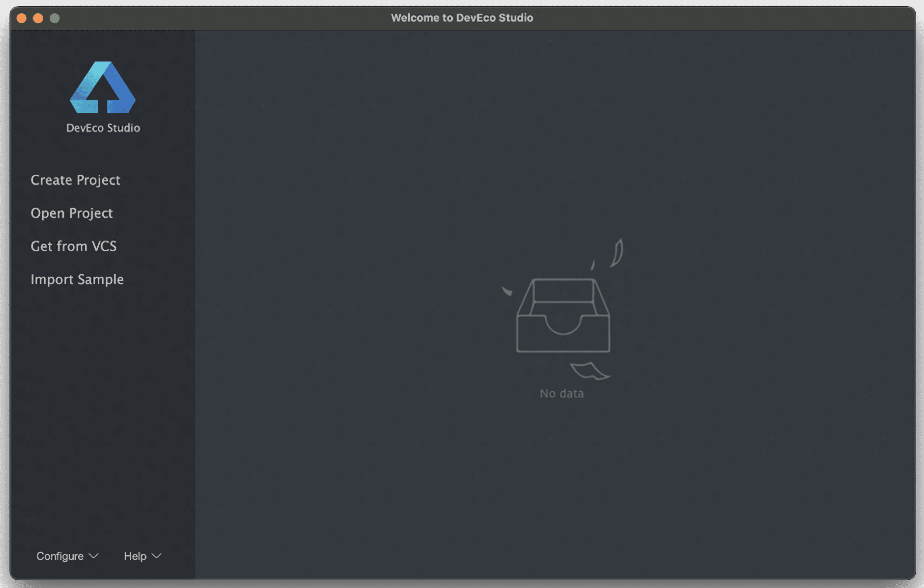The image size is (924, 588).
Task: Open the Import Sample option
Action: click(77, 280)
